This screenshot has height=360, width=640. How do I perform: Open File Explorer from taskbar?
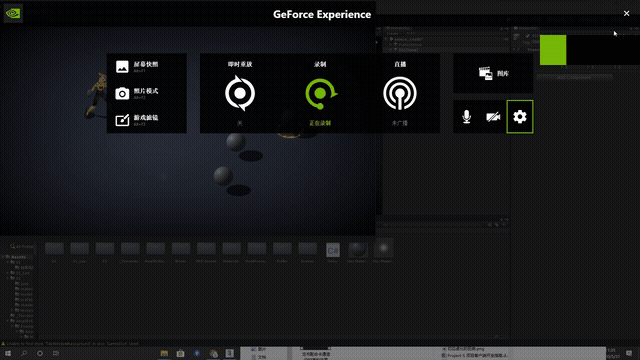tap(164, 353)
